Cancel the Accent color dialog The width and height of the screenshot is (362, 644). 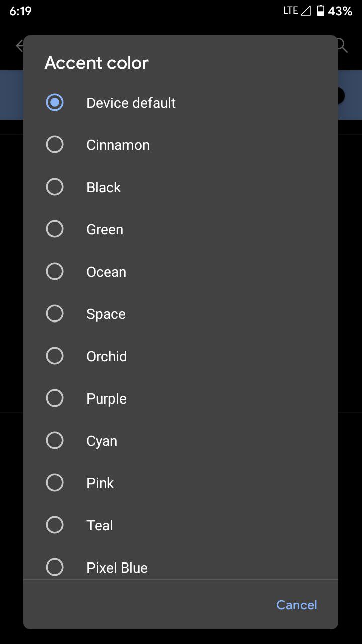pos(297,605)
